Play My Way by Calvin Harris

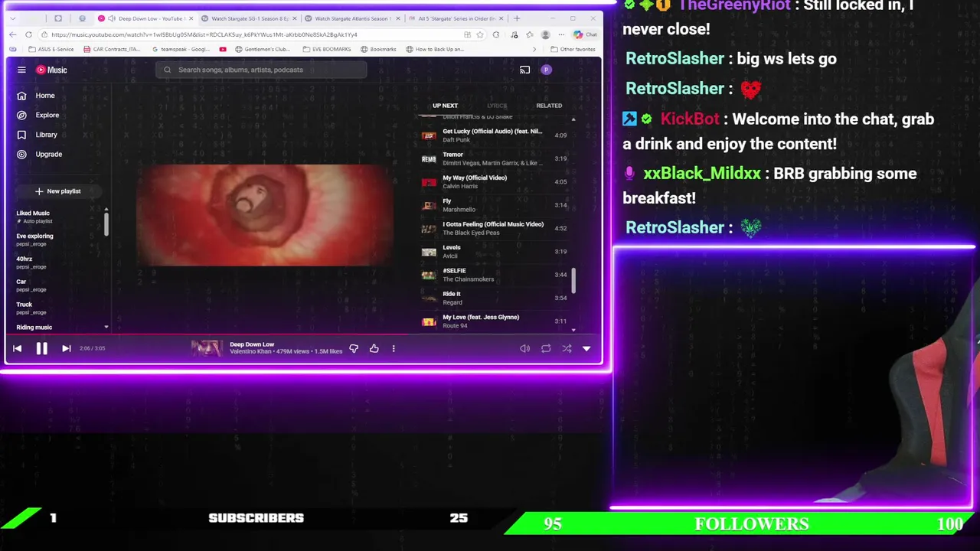[494, 181]
